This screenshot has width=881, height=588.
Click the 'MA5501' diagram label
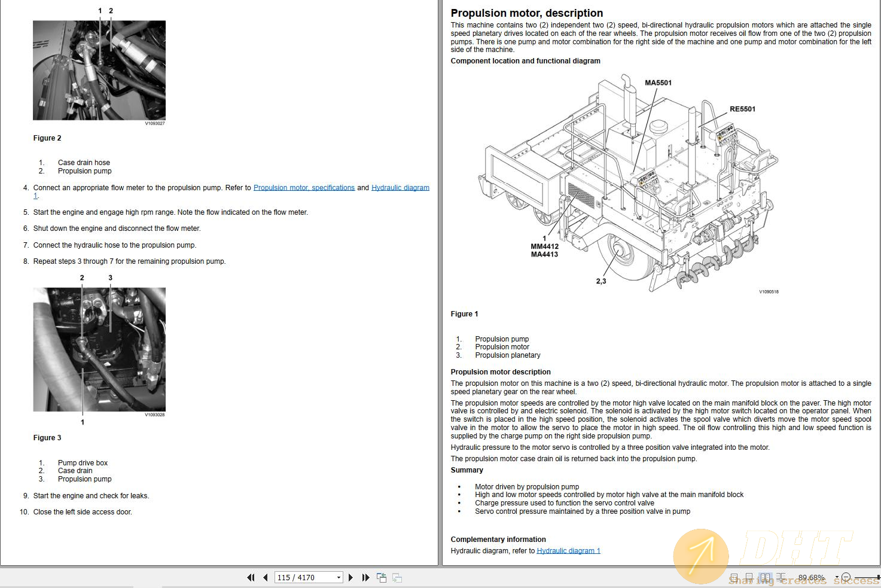pyautogui.click(x=658, y=83)
